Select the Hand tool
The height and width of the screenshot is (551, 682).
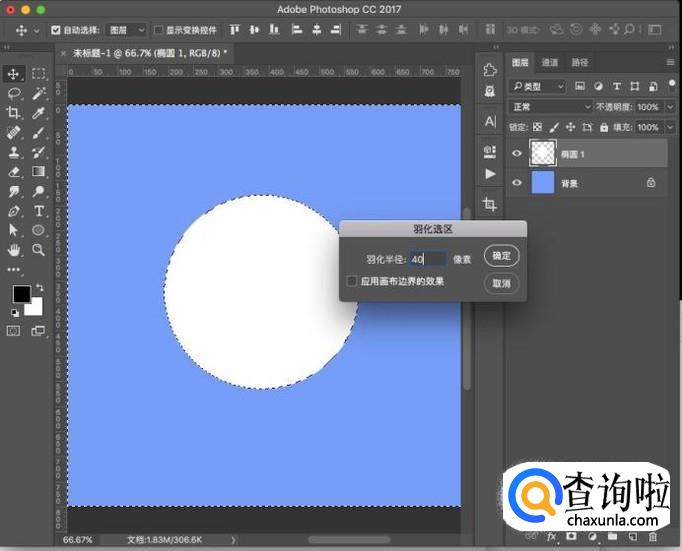[x=15, y=250]
